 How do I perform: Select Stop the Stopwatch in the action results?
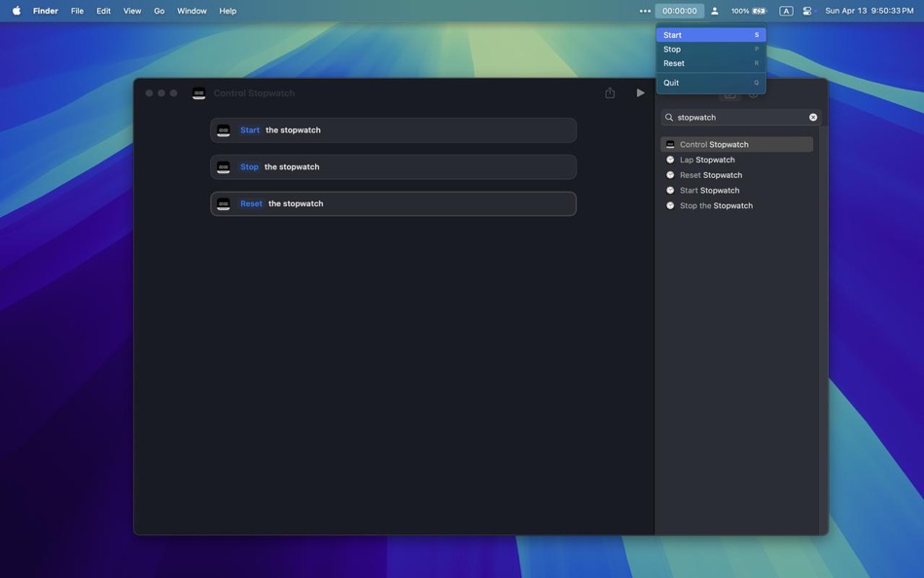(736, 206)
